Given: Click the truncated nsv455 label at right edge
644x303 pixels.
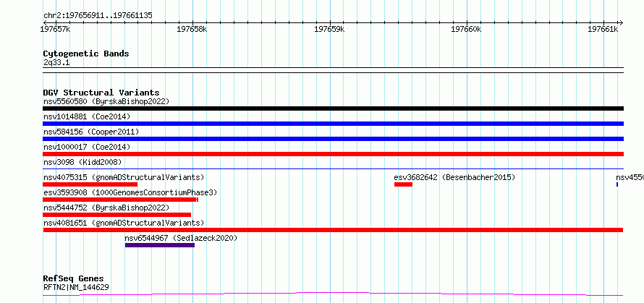Looking at the screenshot, I should click(x=630, y=177).
